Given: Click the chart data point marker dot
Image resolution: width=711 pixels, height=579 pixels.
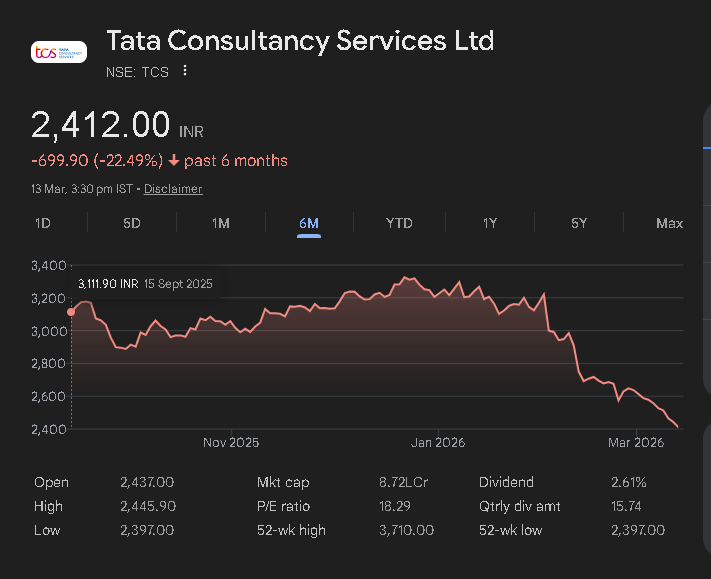Looking at the screenshot, I should pos(71,312).
